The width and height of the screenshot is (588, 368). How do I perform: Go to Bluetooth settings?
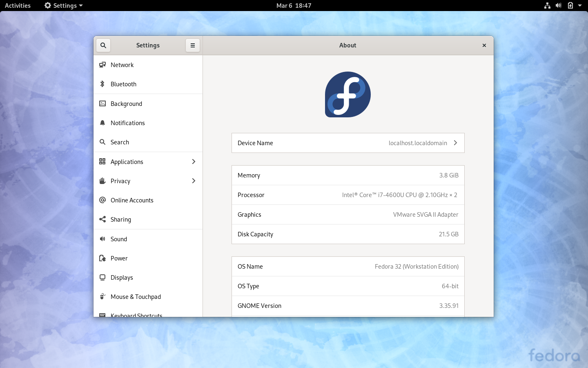pos(148,84)
